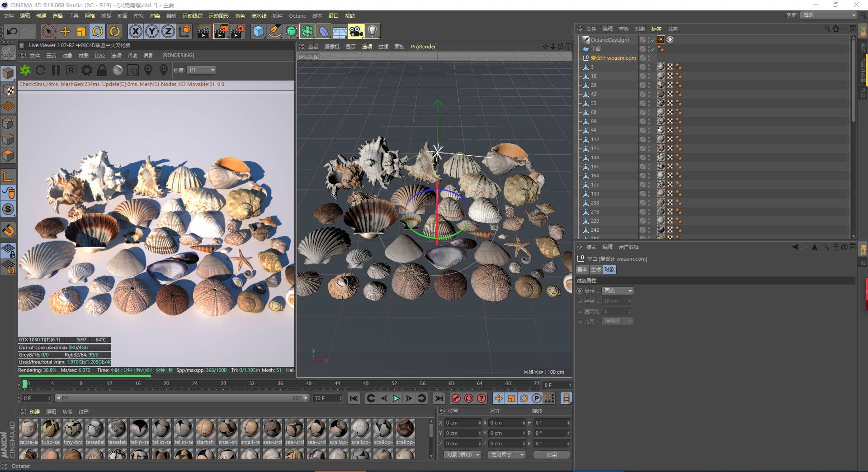Go to end of animation
Viewport: 868px width, 472px height.
[x=439, y=398]
